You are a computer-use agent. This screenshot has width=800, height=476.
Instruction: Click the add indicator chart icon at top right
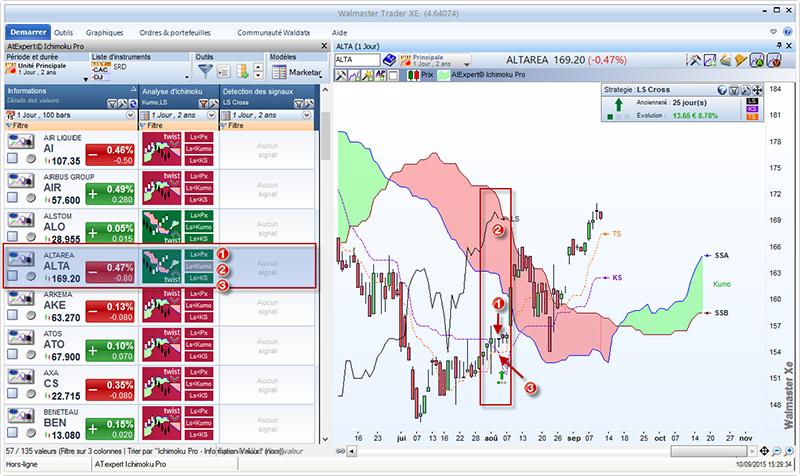click(710, 60)
